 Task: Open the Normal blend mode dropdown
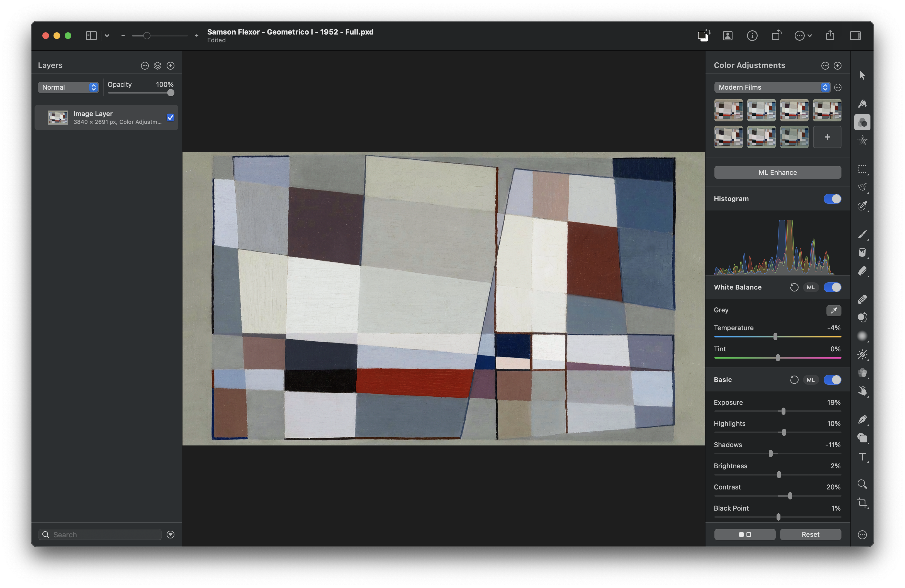[x=68, y=87]
